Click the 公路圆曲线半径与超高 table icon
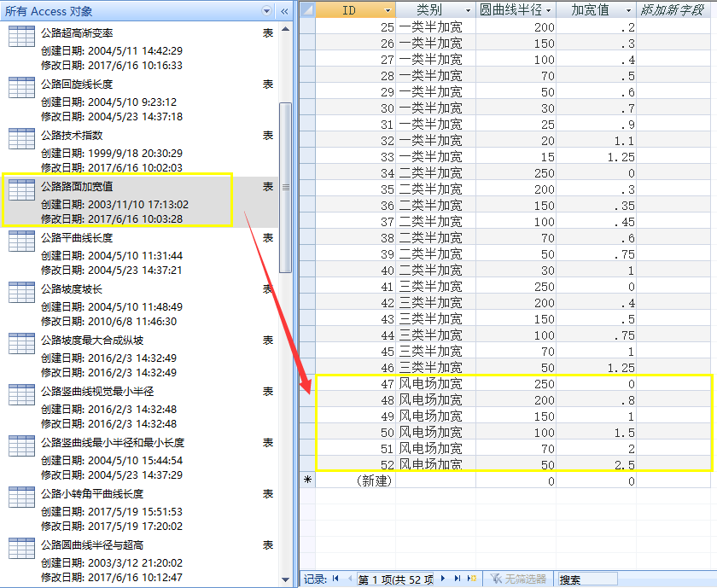Viewport: 717px width, 588px height. (x=21, y=549)
